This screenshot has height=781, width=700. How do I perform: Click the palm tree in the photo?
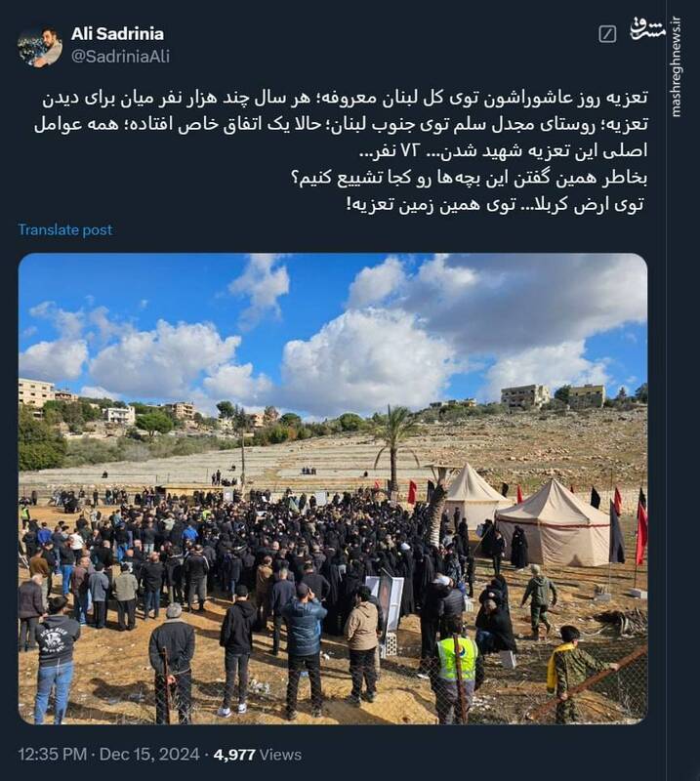pos(395,443)
